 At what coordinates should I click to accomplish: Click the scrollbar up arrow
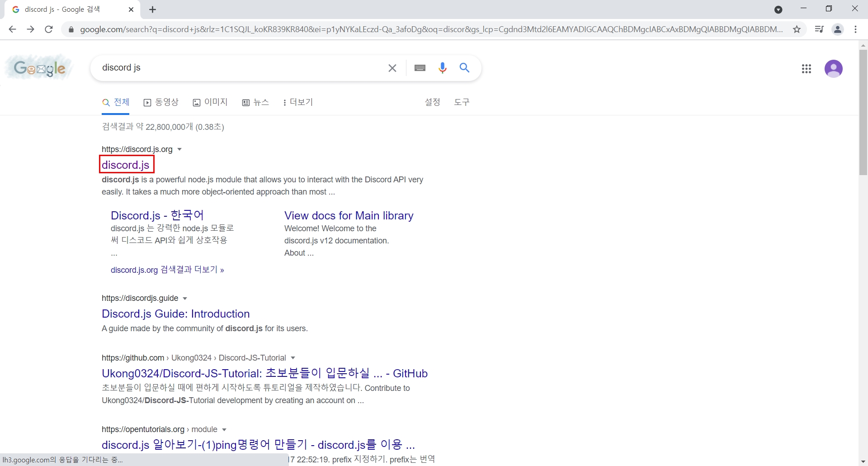click(863, 45)
